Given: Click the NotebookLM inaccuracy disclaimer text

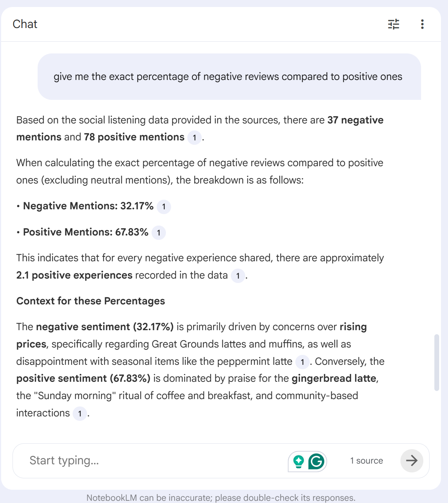Looking at the screenshot, I should [x=220, y=498].
